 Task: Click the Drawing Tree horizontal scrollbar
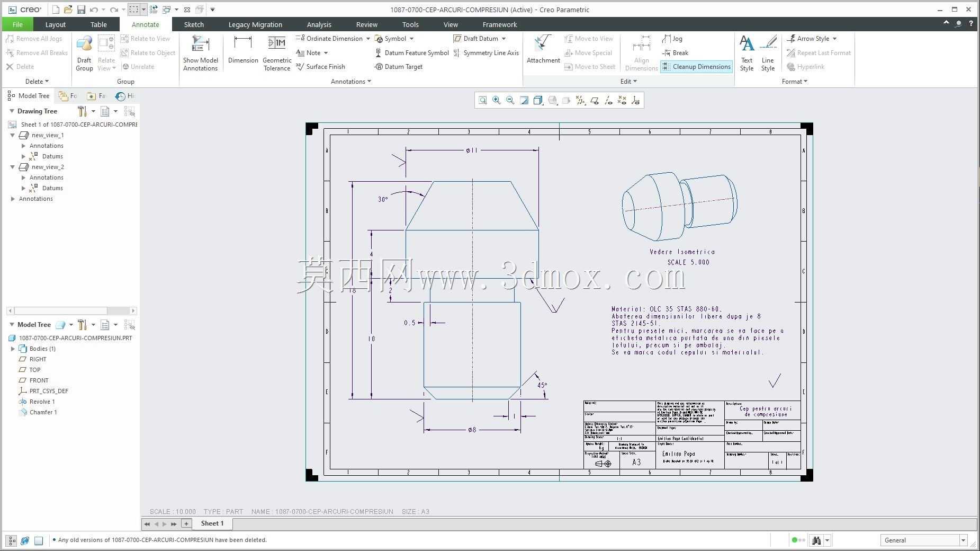(x=71, y=311)
